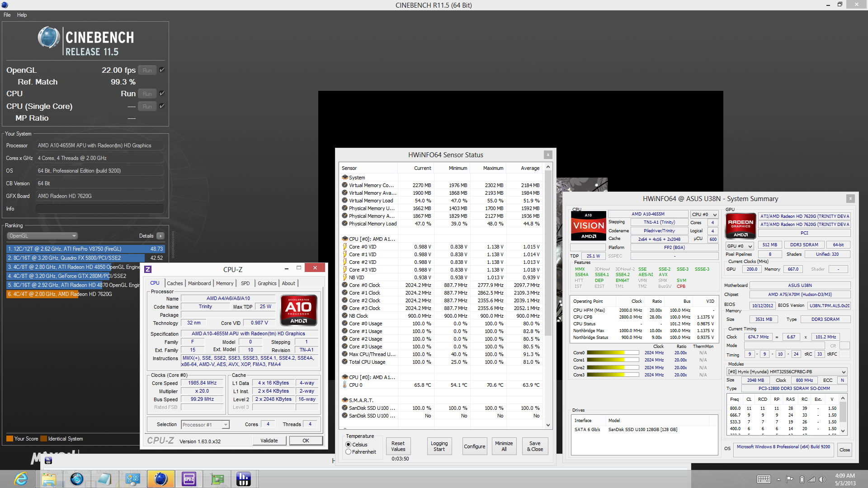
Task: Open the CPU #0 selector dropdown
Action: click(704, 214)
